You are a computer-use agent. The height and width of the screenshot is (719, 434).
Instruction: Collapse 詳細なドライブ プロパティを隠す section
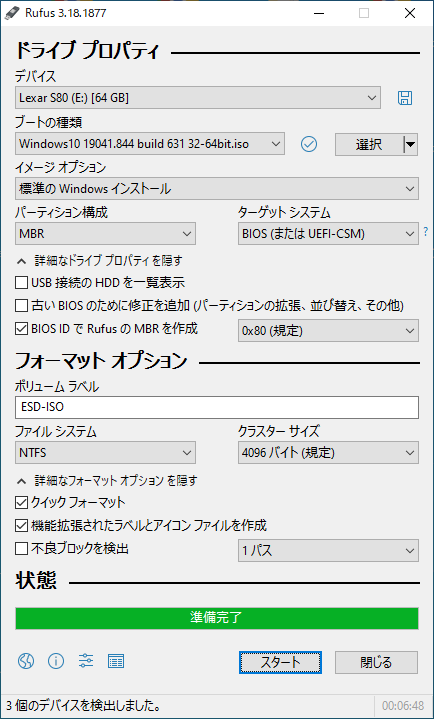100,261
